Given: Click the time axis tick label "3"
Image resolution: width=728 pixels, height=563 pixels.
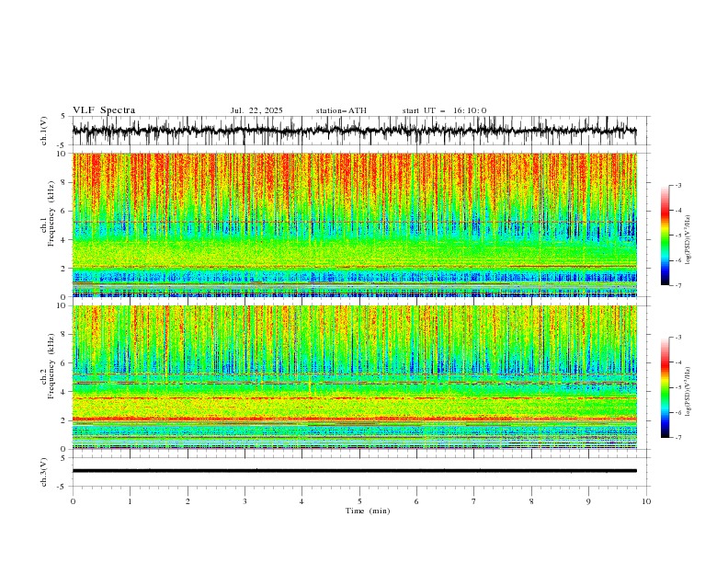Looking at the screenshot, I should (245, 501).
